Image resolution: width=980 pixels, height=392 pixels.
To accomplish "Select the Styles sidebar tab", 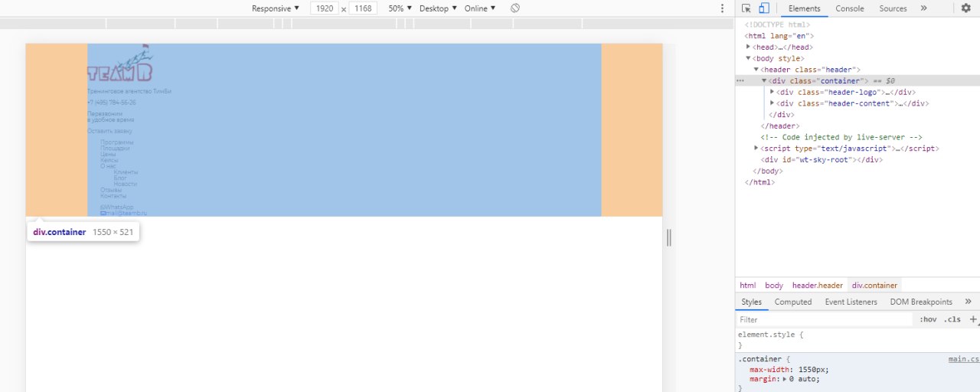I will (x=752, y=302).
